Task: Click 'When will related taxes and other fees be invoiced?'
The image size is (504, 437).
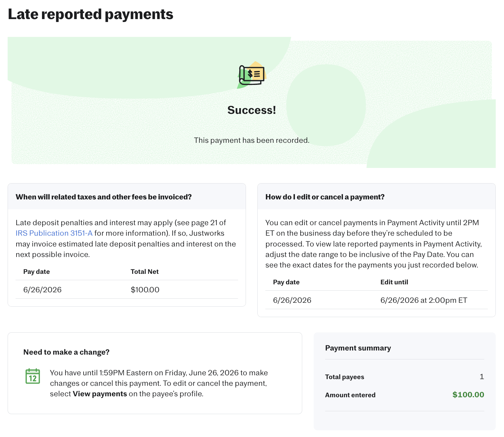Action: [104, 197]
